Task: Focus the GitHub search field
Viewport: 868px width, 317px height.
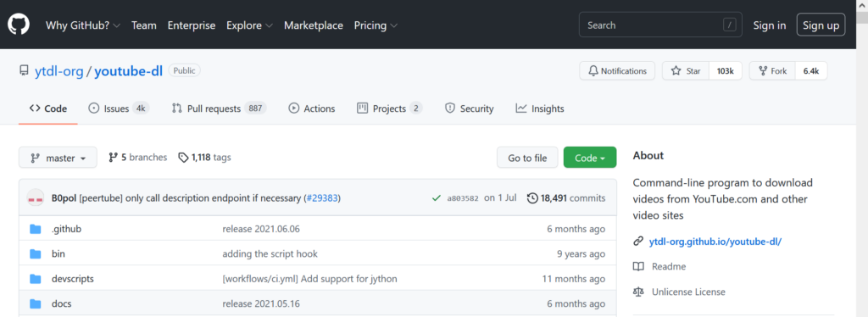Action: 660,25
